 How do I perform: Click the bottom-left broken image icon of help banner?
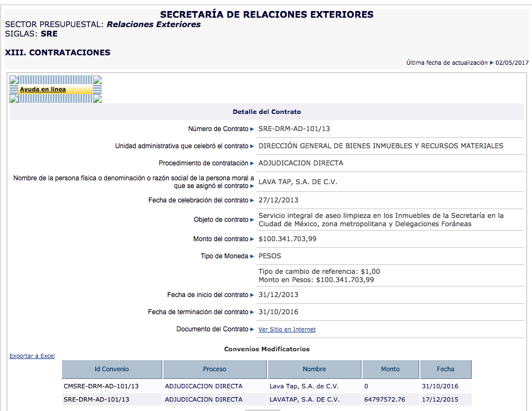(14, 99)
